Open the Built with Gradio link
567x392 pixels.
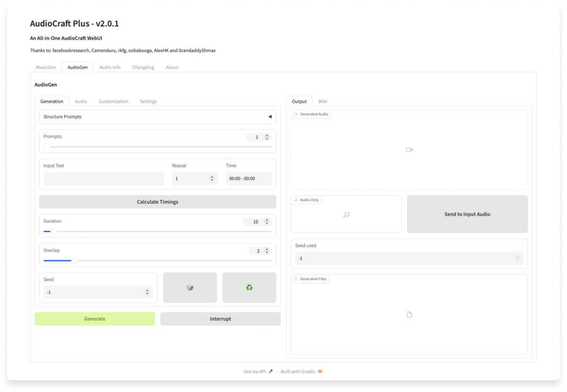coord(301,371)
